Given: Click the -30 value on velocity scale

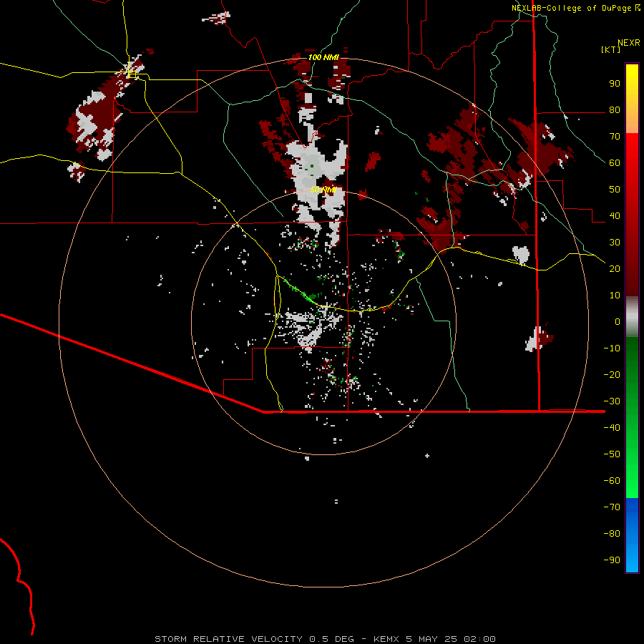Looking at the screenshot, I should (x=612, y=401).
